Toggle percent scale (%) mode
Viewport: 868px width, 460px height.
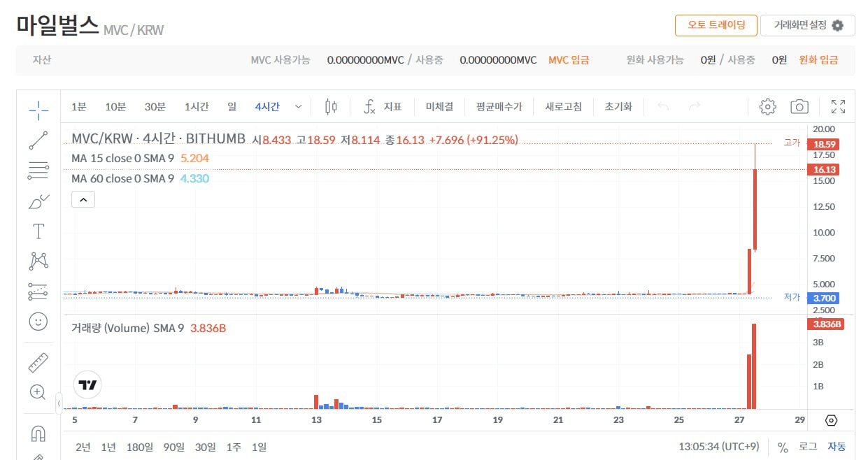783,447
